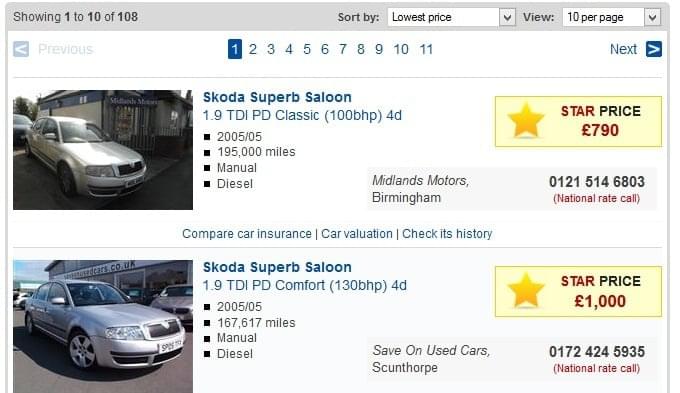Open the View per page dropdown arrow
This screenshot has width=680, height=393.
pyautogui.click(x=653, y=17)
